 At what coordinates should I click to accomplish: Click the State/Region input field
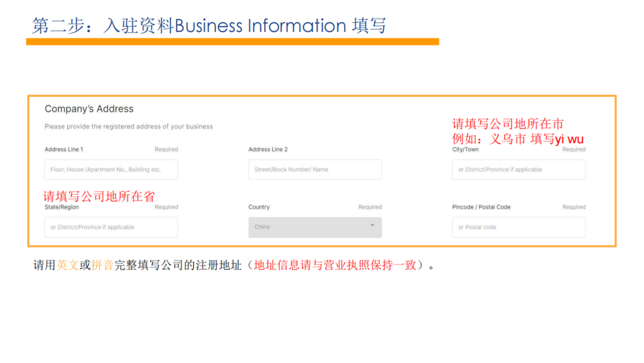point(111,227)
